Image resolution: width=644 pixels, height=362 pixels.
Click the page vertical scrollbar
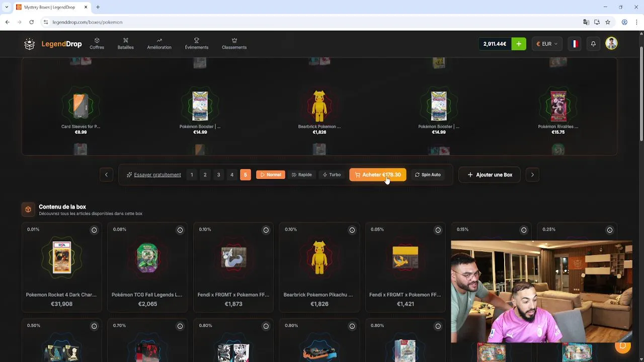[x=641, y=93]
